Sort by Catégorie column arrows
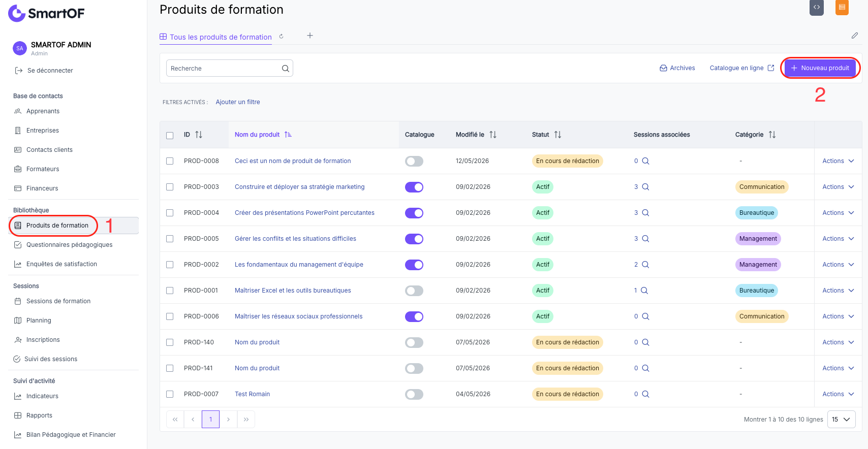The width and height of the screenshot is (868, 449). 772,135
